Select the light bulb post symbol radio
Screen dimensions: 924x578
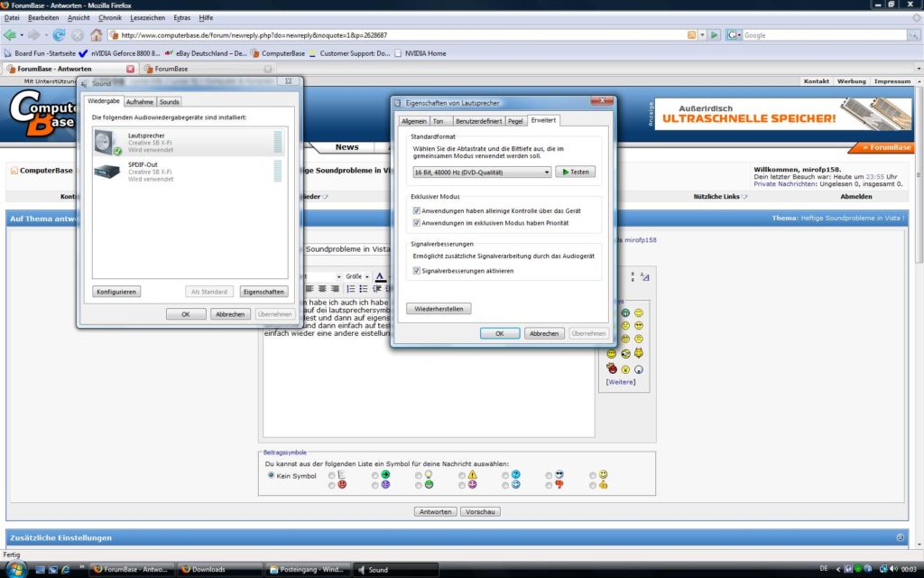pyautogui.click(x=419, y=475)
